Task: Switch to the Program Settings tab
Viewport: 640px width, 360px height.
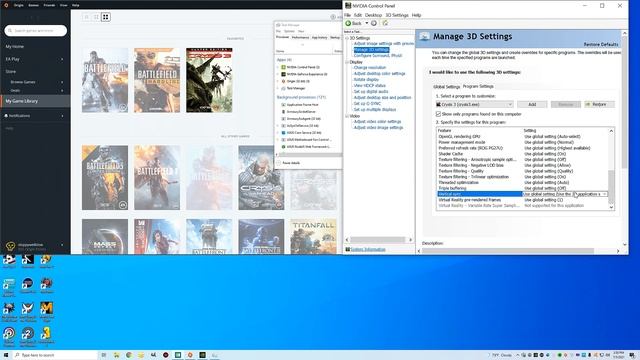Action: pos(478,87)
